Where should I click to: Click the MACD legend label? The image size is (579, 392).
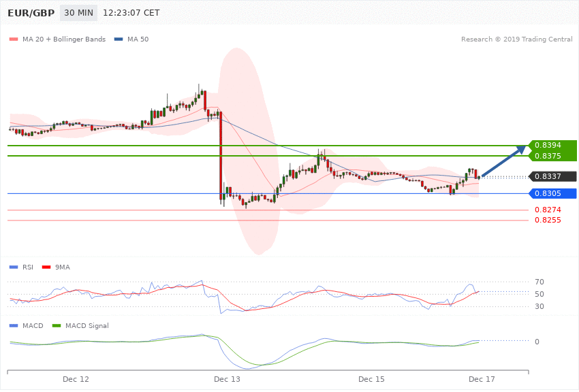[x=33, y=325]
